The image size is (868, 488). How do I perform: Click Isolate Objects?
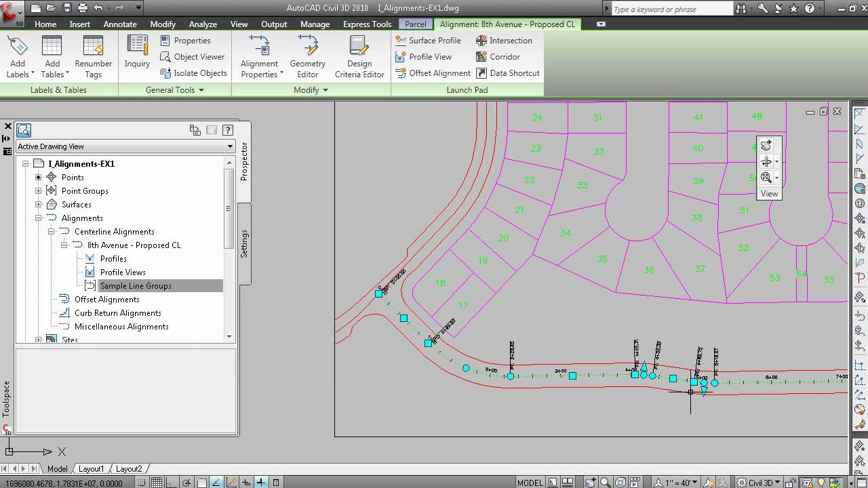193,73
